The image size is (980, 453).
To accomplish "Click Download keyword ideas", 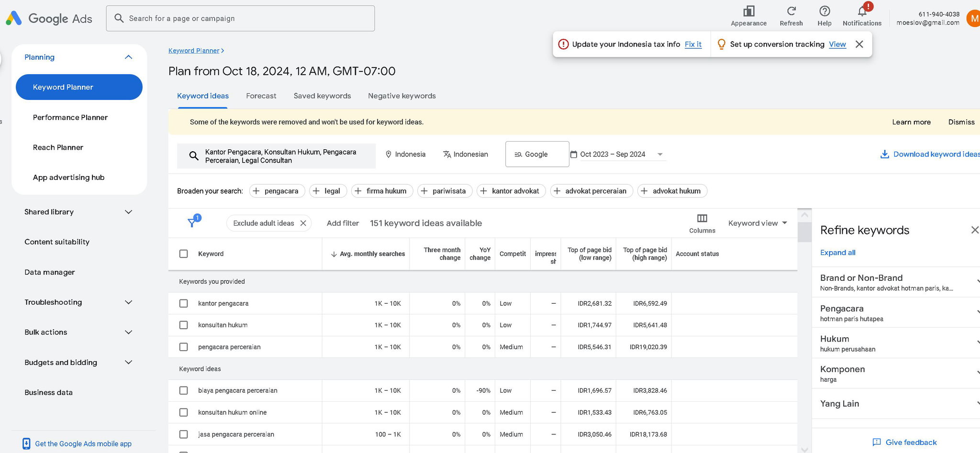I will pos(930,154).
